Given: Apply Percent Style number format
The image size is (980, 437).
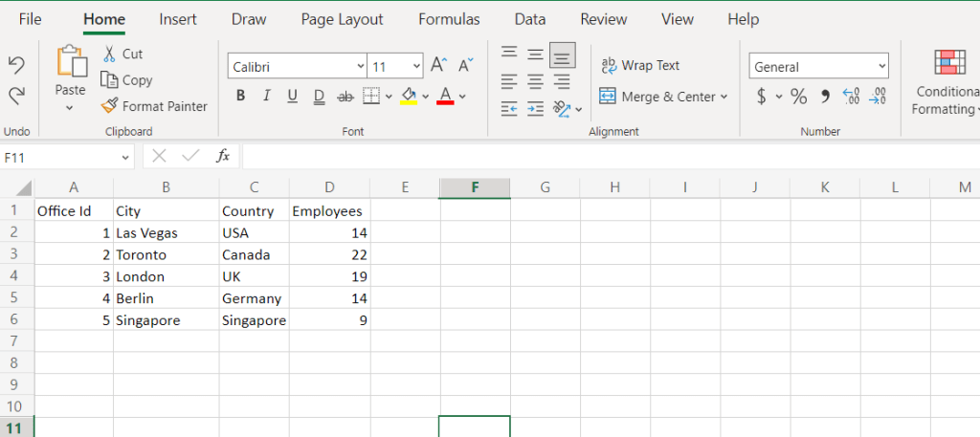Looking at the screenshot, I should [798, 97].
